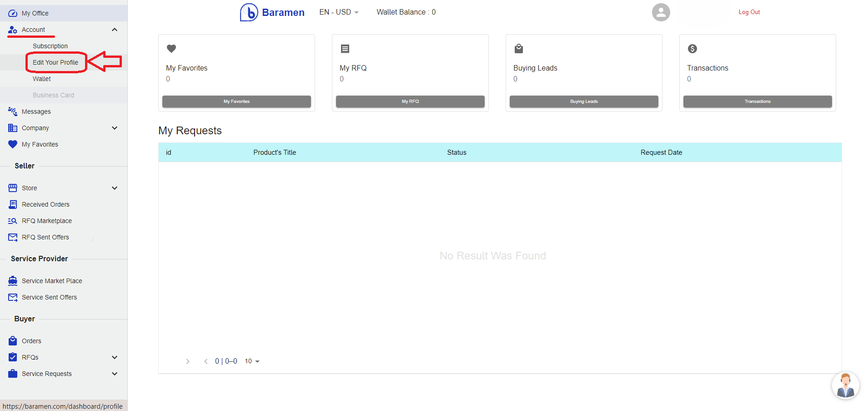Image resolution: width=868 pixels, height=411 pixels.
Task: Open the user avatar profile icon
Action: click(661, 12)
